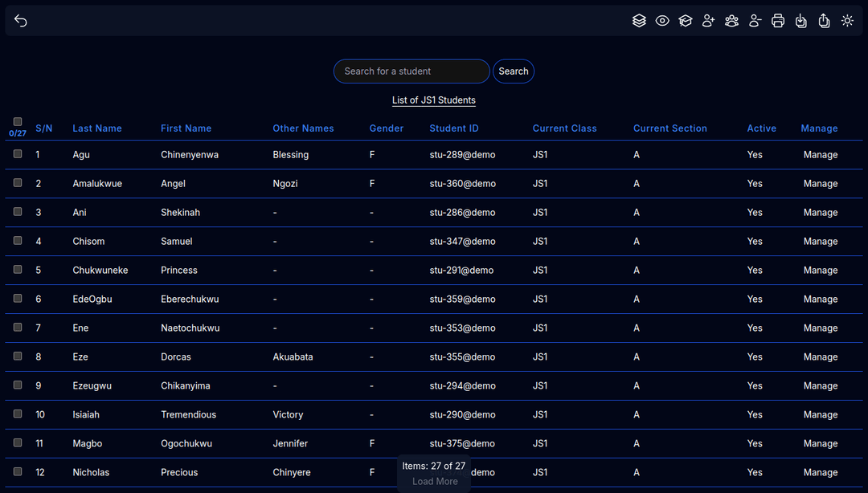Toggle the eye visibility icon

point(662,21)
